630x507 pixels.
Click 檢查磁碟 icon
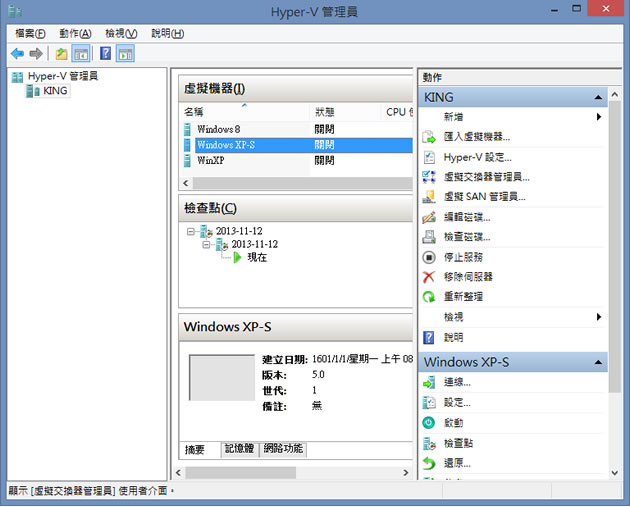[x=429, y=237]
